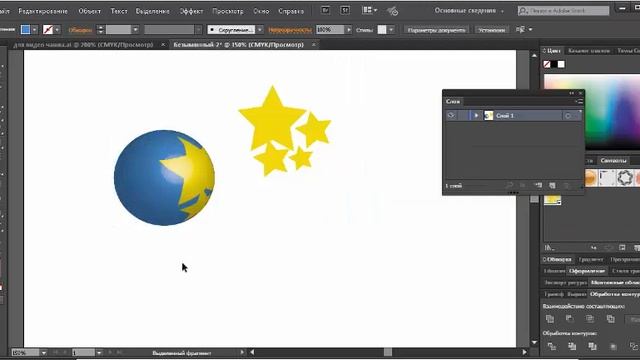
Task: Select the ring-shaped symbol thumbnail
Action: tap(624, 178)
